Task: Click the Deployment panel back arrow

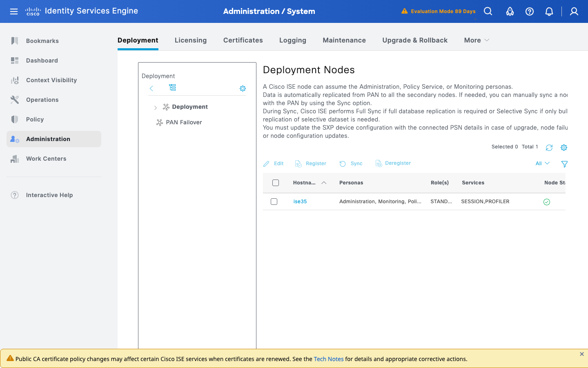Action: (x=151, y=88)
